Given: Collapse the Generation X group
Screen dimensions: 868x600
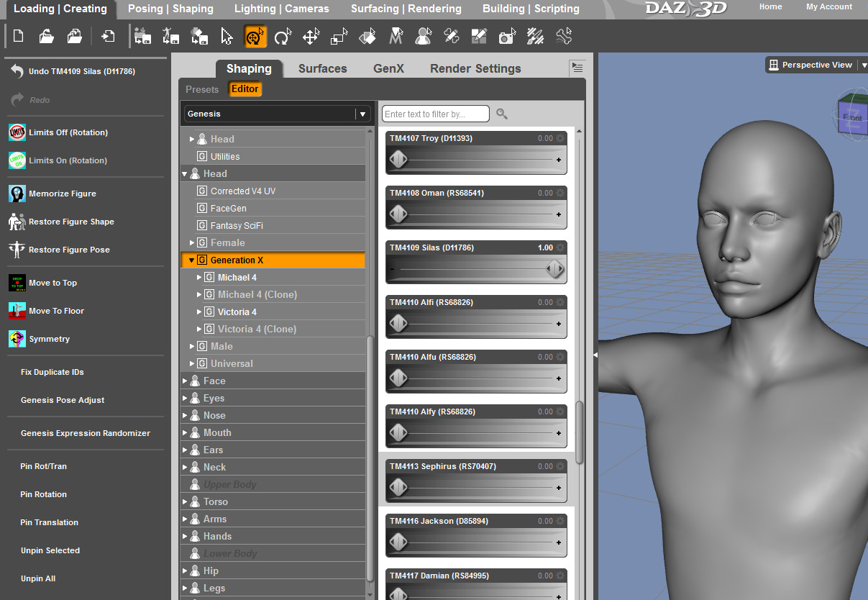Looking at the screenshot, I should click(192, 260).
